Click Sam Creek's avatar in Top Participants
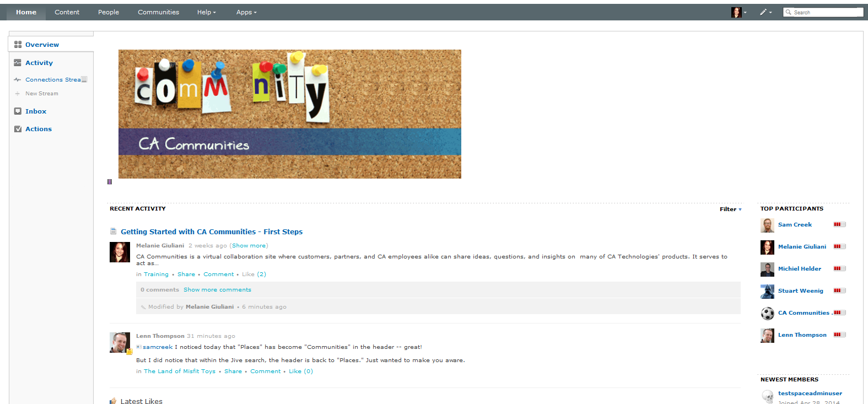868x404 pixels. (x=767, y=225)
